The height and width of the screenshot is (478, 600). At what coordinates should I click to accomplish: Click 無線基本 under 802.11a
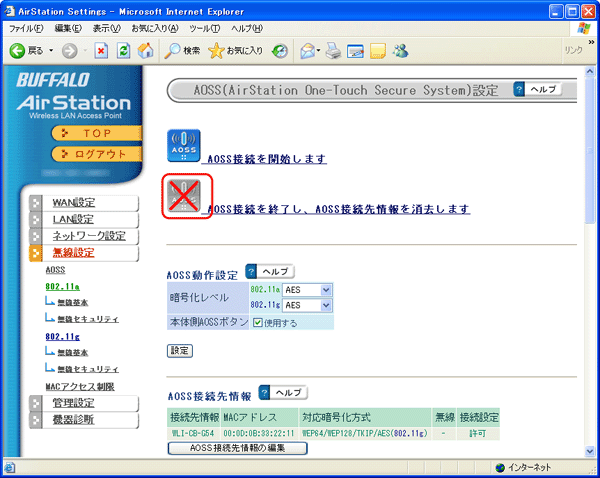(x=72, y=303)
